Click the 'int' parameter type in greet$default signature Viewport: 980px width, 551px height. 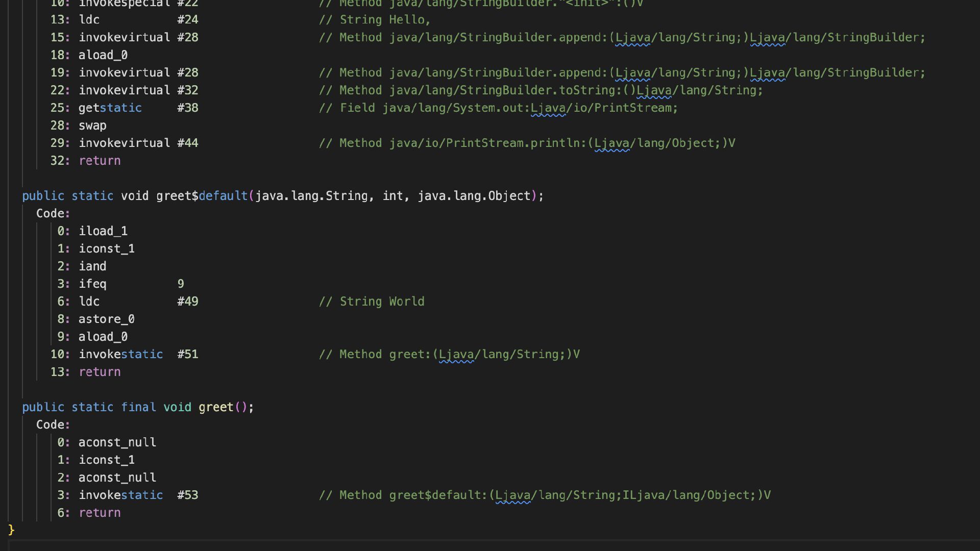[393, 196]
